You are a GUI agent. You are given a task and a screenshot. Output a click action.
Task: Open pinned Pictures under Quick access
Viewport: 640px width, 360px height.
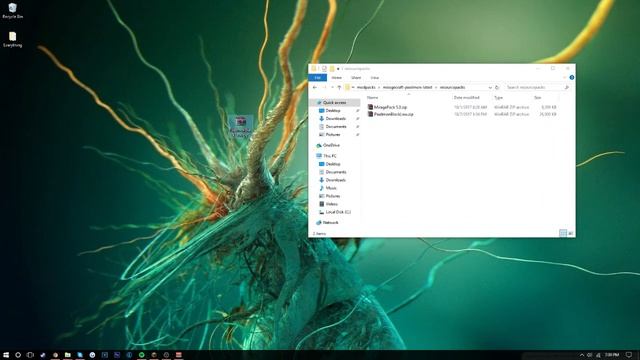(333, 134)
